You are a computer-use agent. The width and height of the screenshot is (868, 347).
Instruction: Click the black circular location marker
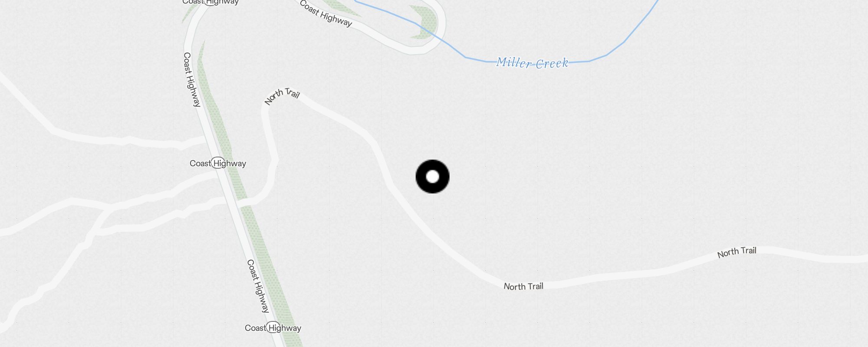click(x=433, y=177)
